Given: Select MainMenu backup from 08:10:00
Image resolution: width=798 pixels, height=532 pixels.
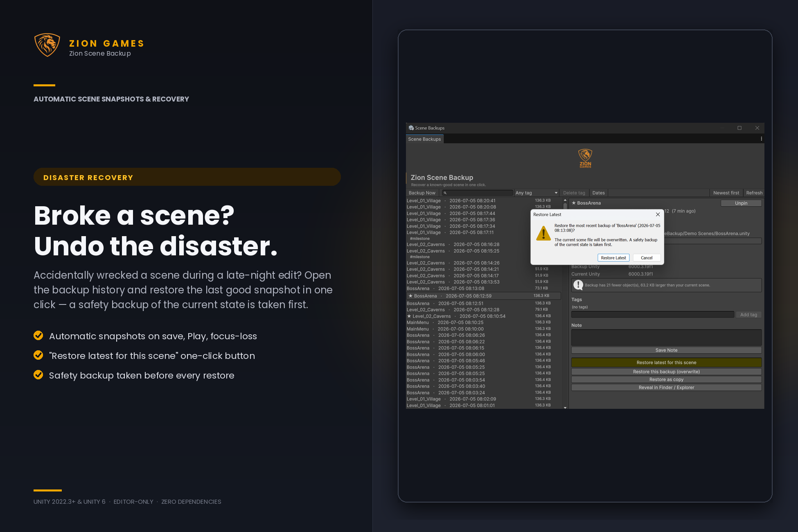Looking at the screenshot, I should (483, 329).
